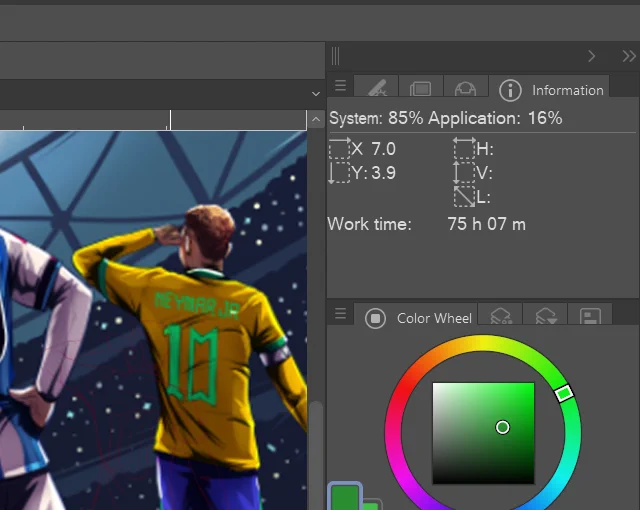Grab the palette dock handle bars
Image resolution: width=640 pixels, height=510 pixels.
336,56
